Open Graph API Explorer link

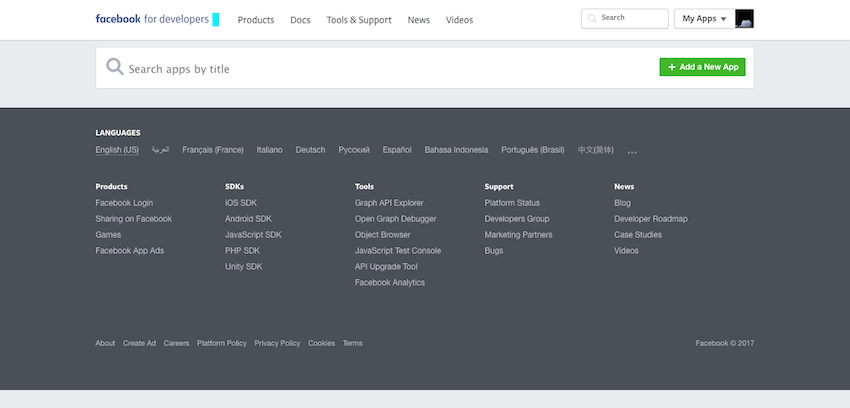(389, 203)
